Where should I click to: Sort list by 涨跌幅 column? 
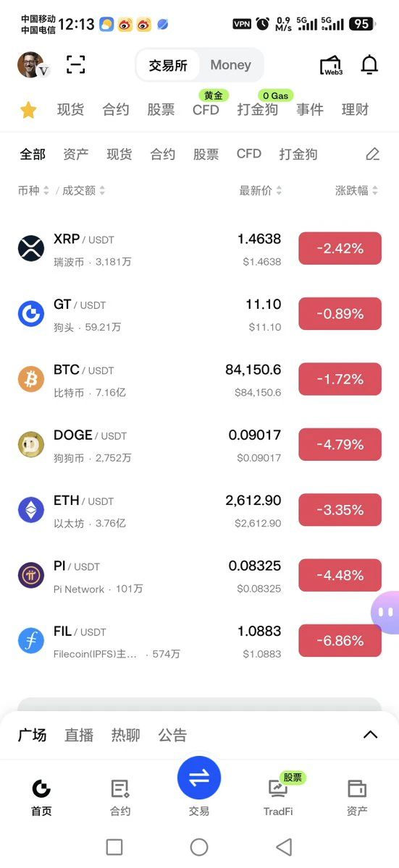click(x=357, y=190)
